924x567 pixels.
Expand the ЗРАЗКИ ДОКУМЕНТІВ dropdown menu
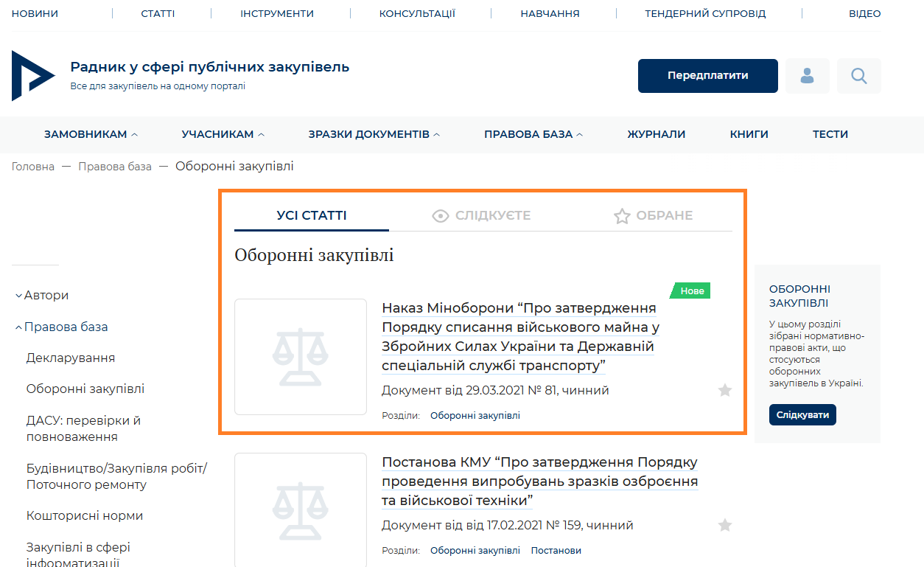pos(374,134)
